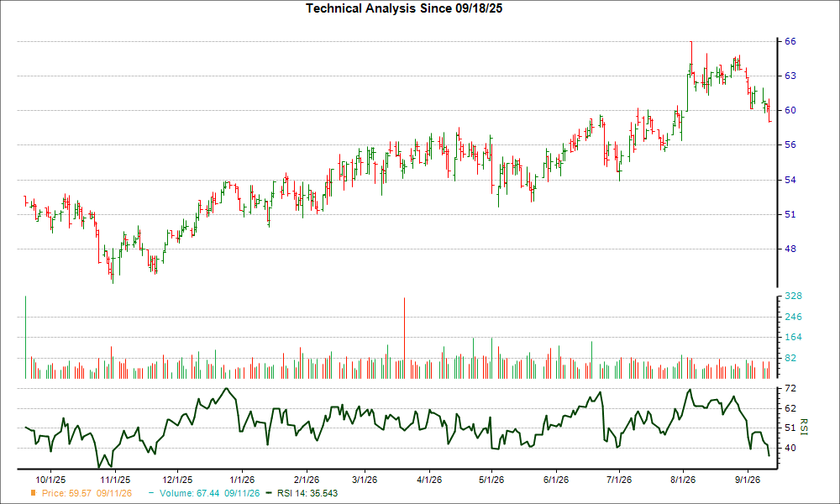This screenshot has height=504, width=840.
Task: Click the orange Price legend marker
Action: click(34, 493)
